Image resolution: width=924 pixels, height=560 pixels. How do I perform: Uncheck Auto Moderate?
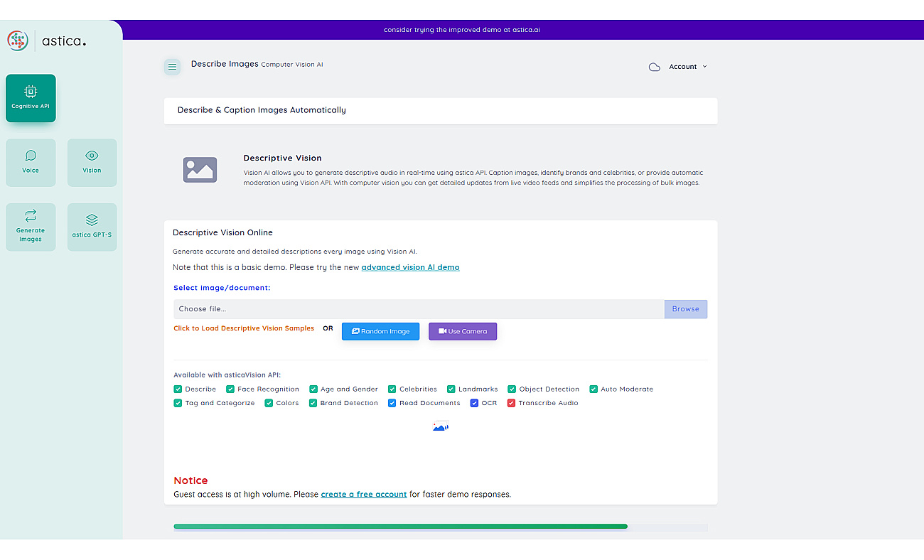point(593,389)
